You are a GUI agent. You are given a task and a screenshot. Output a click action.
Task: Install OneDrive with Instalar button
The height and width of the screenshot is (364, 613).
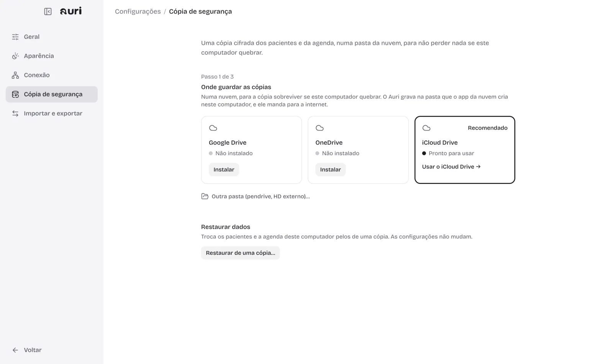tap(330, 169)
